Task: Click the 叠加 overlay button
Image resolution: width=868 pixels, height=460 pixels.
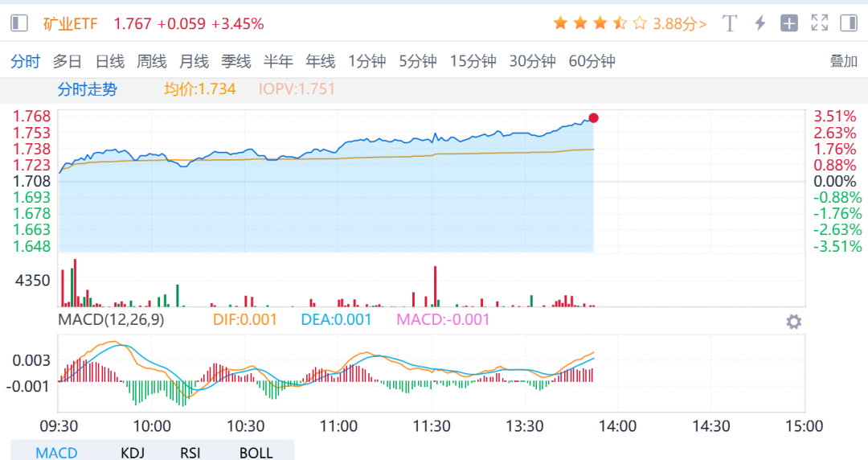Action: (844, 61)
